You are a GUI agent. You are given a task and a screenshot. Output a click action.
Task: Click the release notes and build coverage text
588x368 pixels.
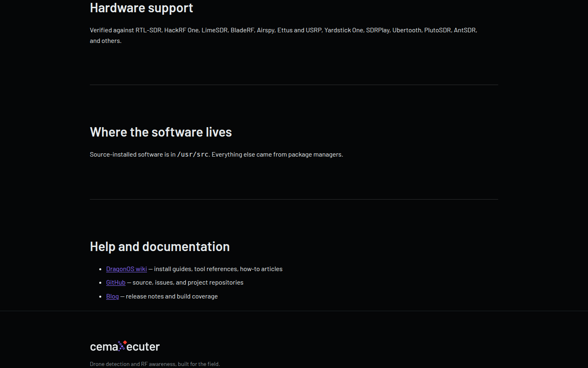click(x=171, y=296)
